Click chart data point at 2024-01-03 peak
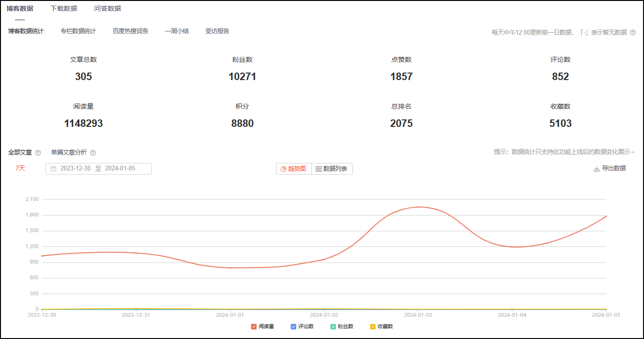The width and height of the screenshot is (644, 339). click(x=418, y=207)
